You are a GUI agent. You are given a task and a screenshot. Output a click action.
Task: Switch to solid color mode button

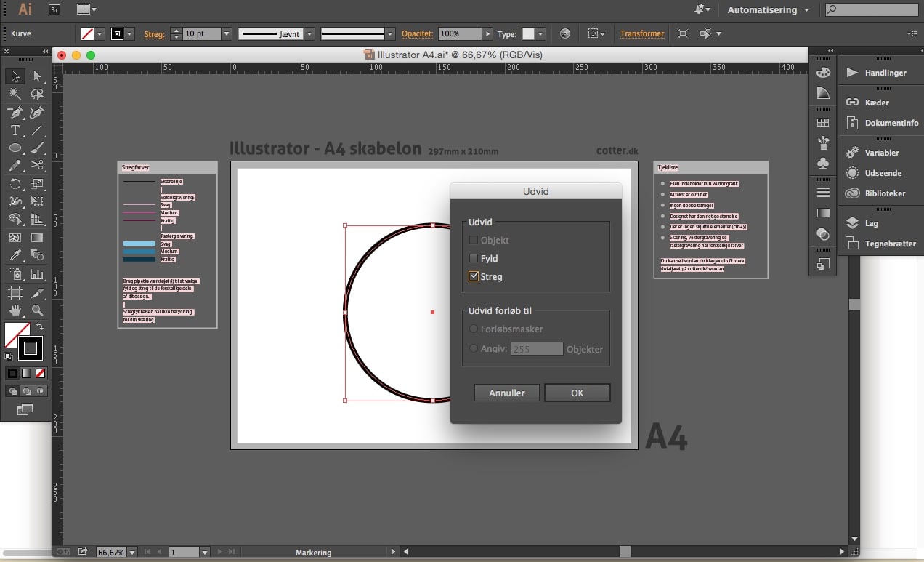pyautogui.click(x=12, y=373)
